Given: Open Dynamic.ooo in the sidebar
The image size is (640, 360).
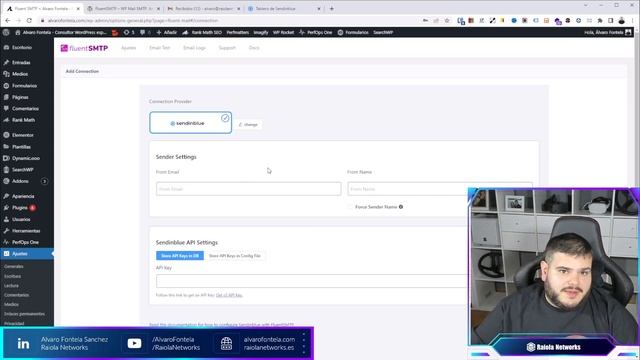Looking at the screenshot, I should (27, 158).
